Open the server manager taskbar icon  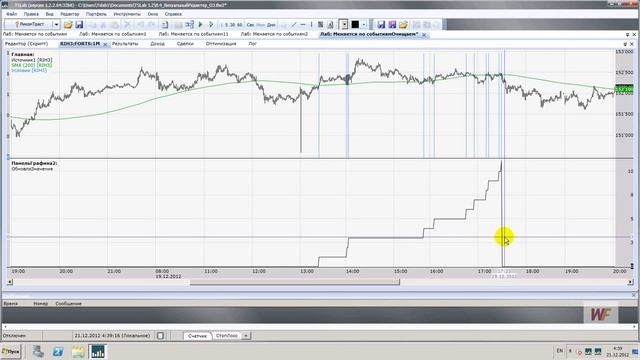tap(38, 351)
